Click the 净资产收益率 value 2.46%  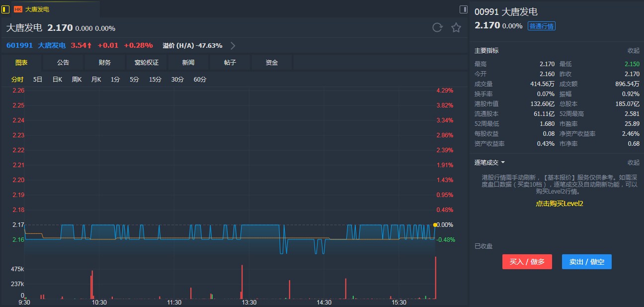(631, 134)
